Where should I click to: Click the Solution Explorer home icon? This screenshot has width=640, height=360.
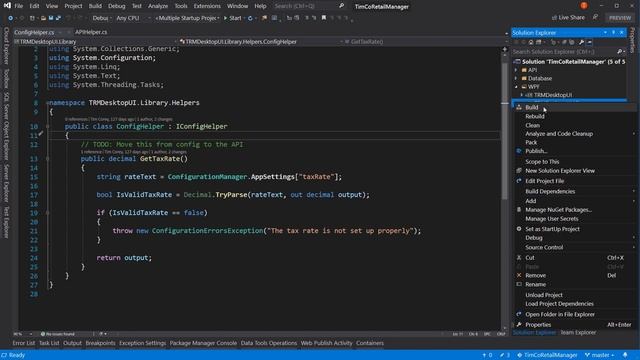[x=531, y=42]
